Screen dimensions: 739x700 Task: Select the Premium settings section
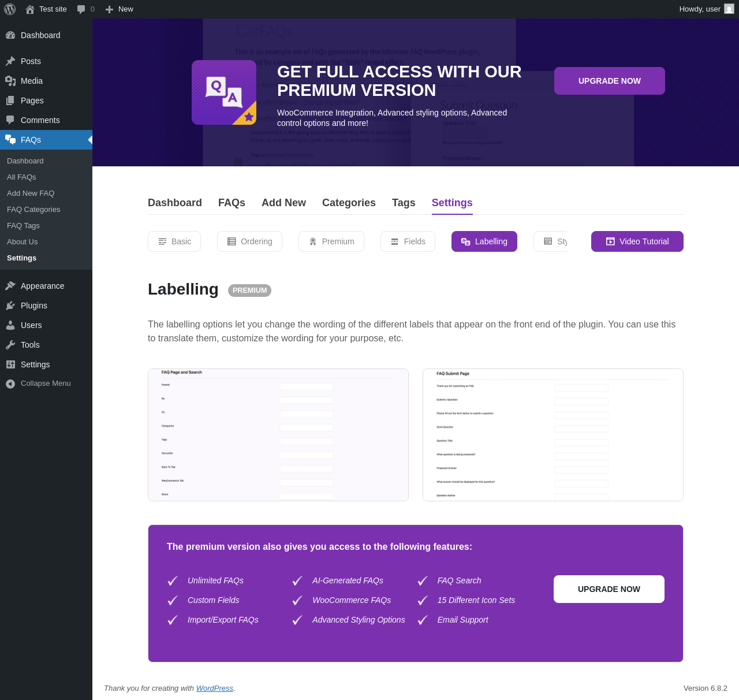[331, 241]
